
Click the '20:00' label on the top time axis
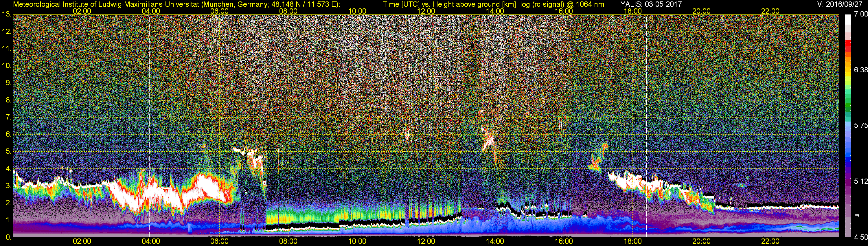pyautogui.click(x=701, y=11)
